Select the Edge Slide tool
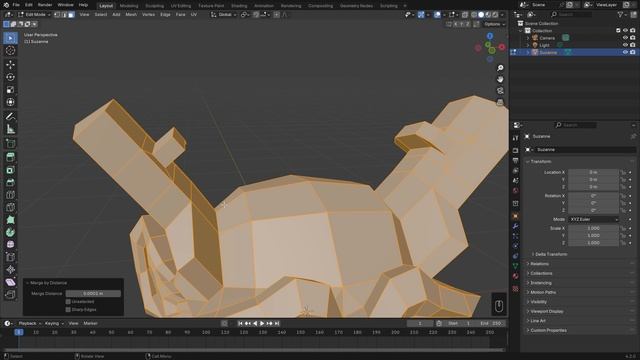Image resolution: width=640 pixels, height=360 pixels. point(11,257)
